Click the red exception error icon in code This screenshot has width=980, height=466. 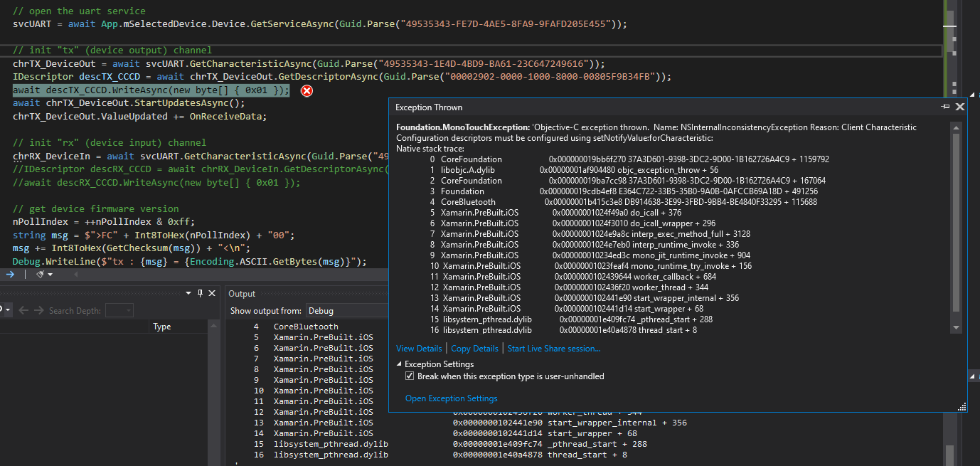[307, 90]
